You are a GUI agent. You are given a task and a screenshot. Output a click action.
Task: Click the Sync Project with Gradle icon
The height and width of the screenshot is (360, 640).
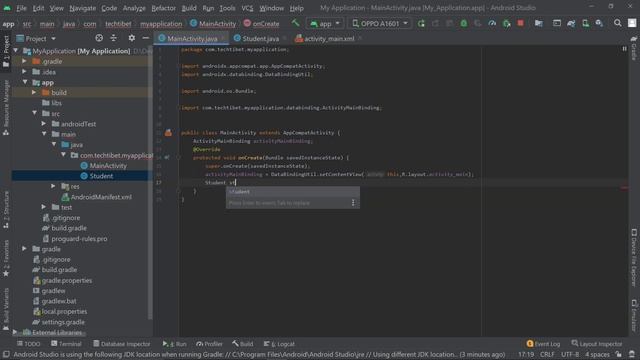tap(571, 24)
